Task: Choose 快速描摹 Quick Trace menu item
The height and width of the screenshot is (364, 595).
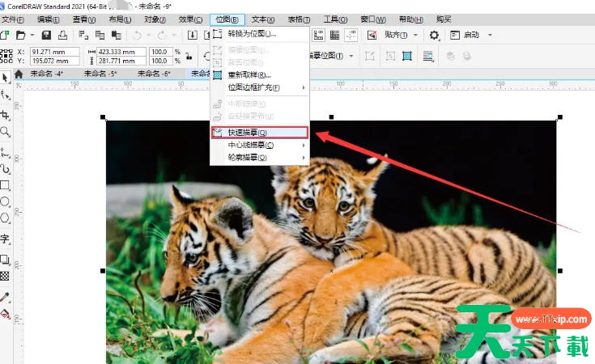Action: tap(260, 133)
